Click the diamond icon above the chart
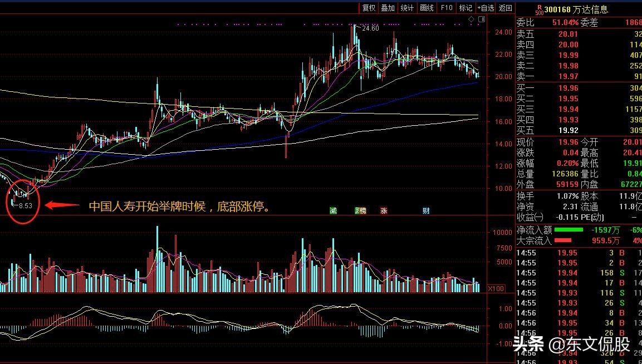Image resolution: width=642 pixels, height=364 pixels. click(471, 19)
